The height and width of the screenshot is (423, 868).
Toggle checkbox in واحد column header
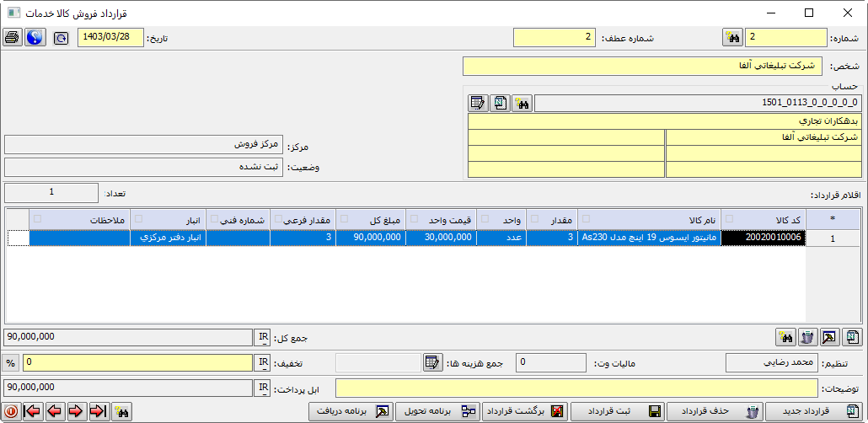click(485, 218)
